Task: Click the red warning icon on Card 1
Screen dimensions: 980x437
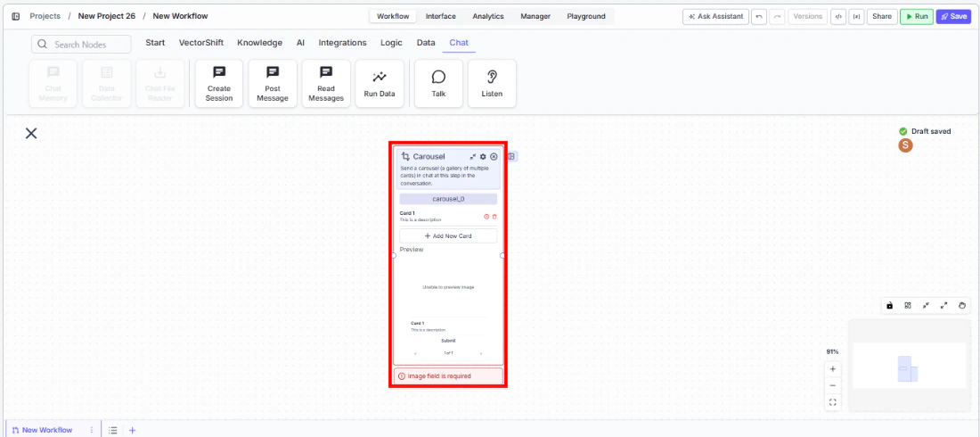Action: tap(486, 217)
